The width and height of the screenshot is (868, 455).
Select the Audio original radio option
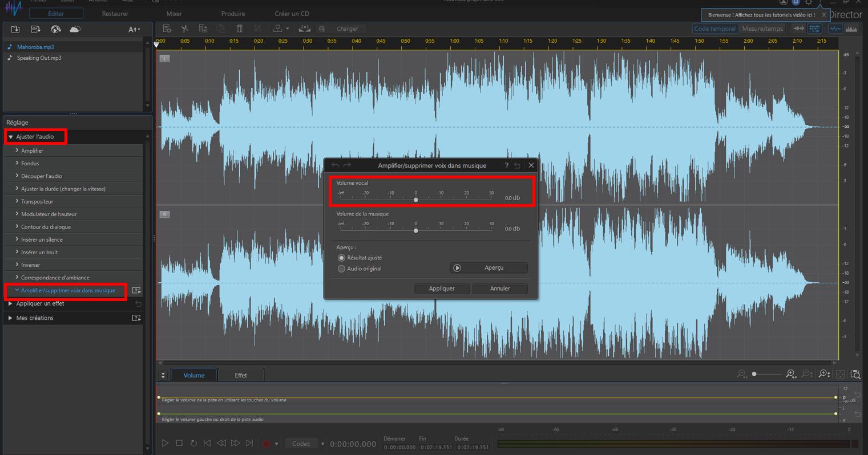[x=341, y=269]
